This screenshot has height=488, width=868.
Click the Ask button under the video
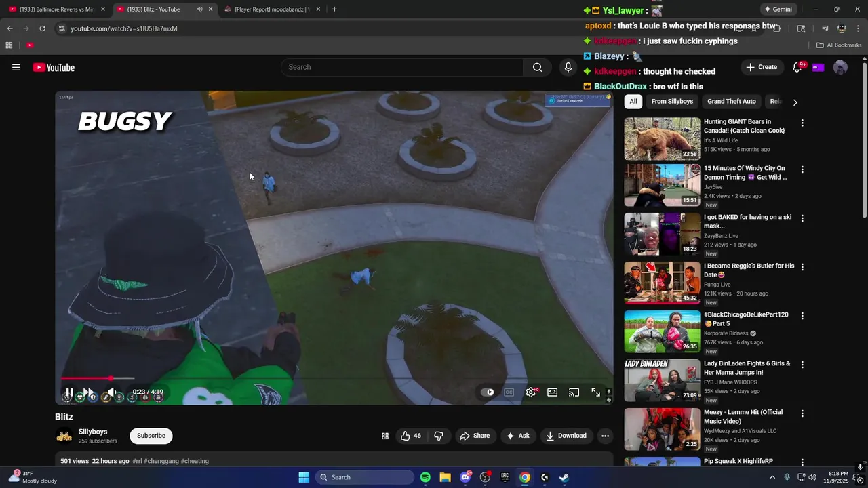click(x=517, y=436)
